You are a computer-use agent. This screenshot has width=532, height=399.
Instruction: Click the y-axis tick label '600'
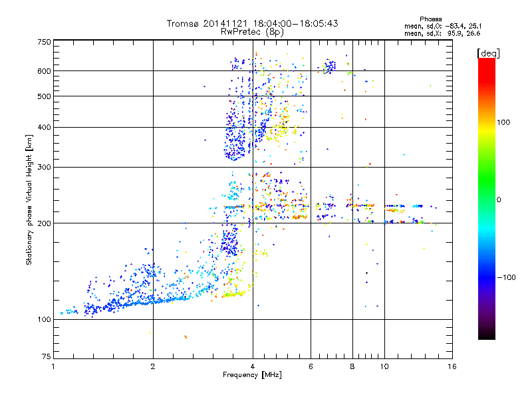(44, 71)
